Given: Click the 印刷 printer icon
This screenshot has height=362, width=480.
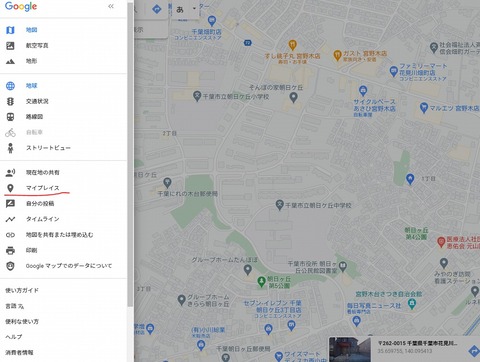Looking at the screenshot, I should (10, 250).
